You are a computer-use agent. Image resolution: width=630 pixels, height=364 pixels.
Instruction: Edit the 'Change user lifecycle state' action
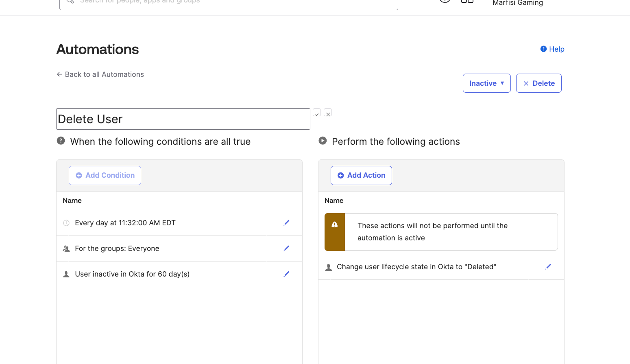(548, 266)
